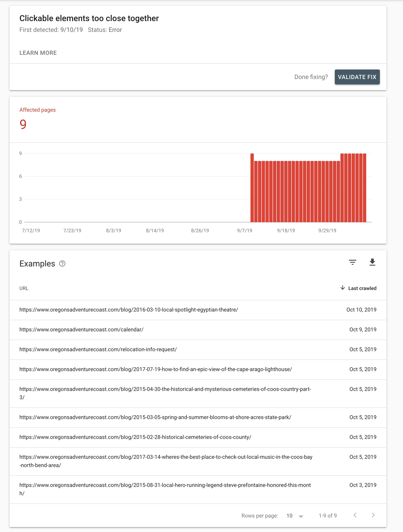
Task: Open the Examples help icon
Action: [62, 264]
